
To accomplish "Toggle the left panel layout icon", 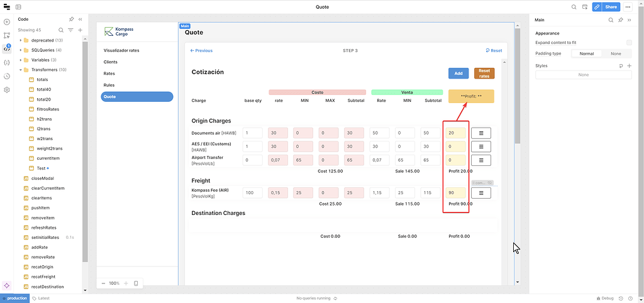I will (18, 7).
